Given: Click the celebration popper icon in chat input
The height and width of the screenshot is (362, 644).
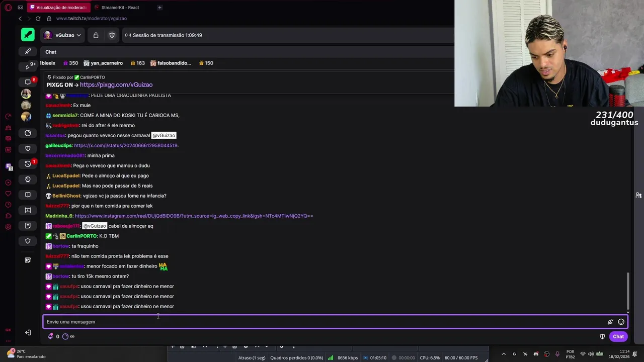Looking at the screenshot, I should (x=610, y=322).
